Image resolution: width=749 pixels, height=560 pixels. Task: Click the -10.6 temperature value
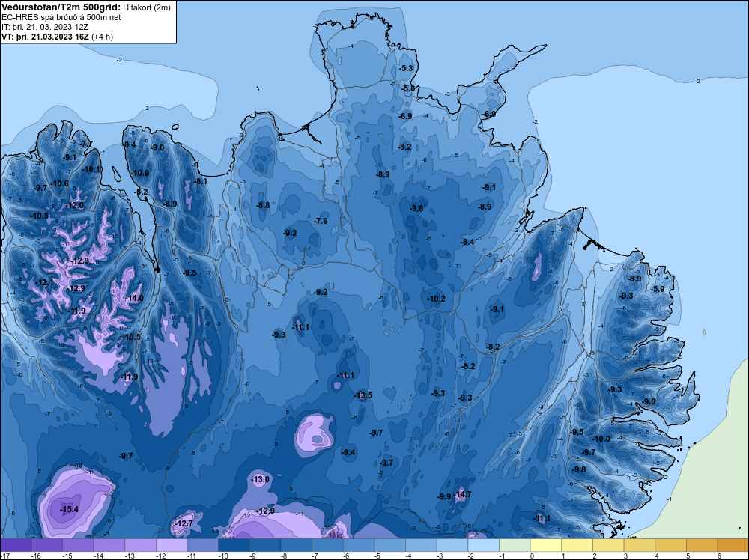[x=60, y=183]
